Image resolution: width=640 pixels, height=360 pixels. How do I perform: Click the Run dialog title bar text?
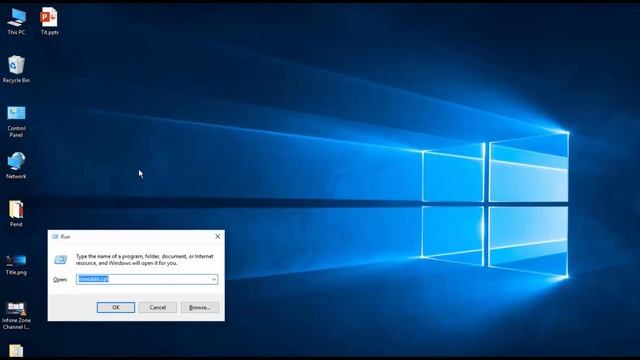[x=65, y=237]
